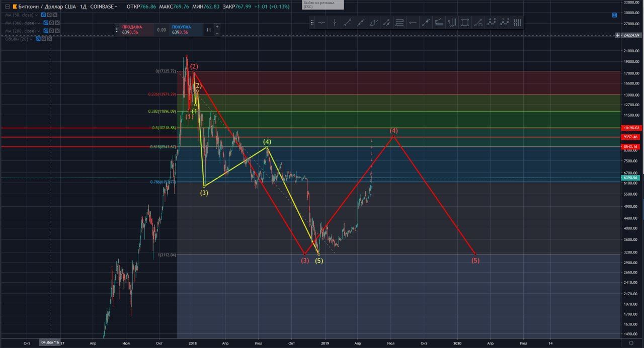
Task: Remove the MA (50, close) indicator
Action: (55, 15)
